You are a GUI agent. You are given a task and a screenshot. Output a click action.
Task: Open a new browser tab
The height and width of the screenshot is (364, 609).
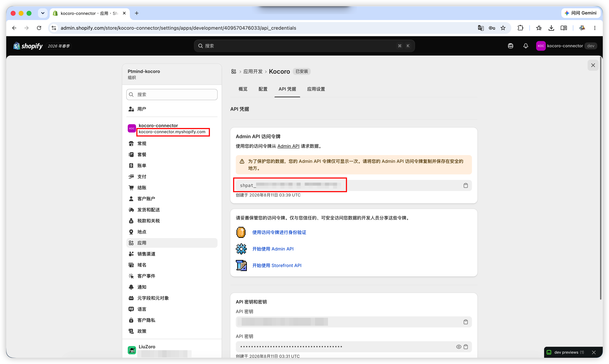pyautogui.click(x=137, y=13)
